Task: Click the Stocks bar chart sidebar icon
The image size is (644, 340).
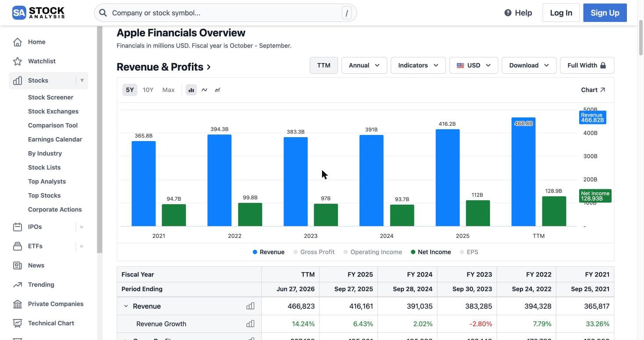Action: (18, 81)
